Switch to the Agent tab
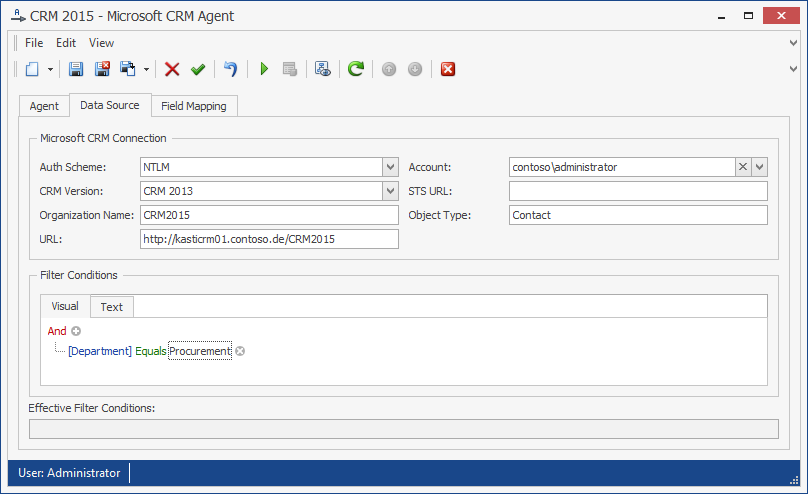Image resolution: width=808 pixels, height=494 pixels. click(44, 106)
